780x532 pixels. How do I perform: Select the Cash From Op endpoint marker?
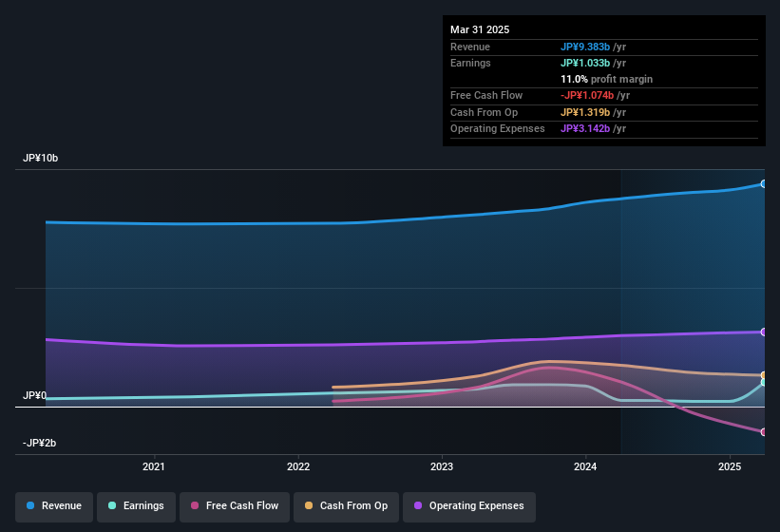[763, 375]
